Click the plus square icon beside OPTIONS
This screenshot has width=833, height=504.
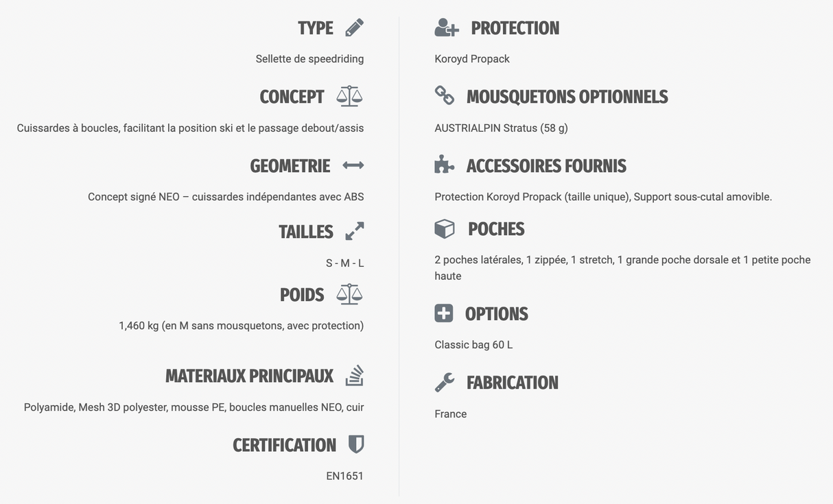(x=444, y=313)
